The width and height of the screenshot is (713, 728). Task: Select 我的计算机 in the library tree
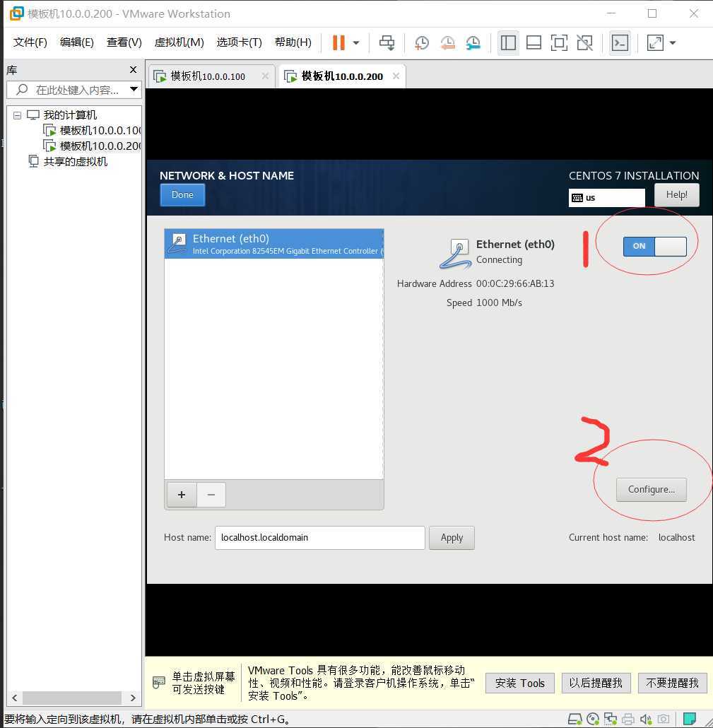pyautogui.click(x=70, y=115)
